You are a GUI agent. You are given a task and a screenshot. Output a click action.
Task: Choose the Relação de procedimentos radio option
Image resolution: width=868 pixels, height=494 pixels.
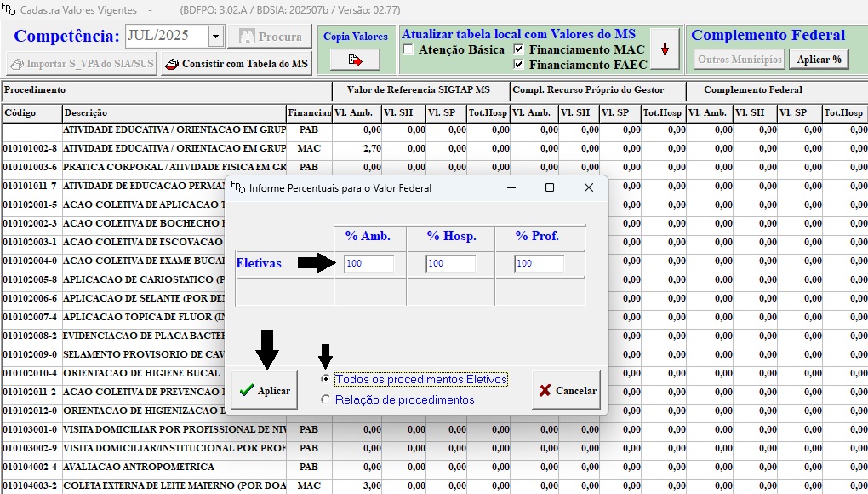325,399
